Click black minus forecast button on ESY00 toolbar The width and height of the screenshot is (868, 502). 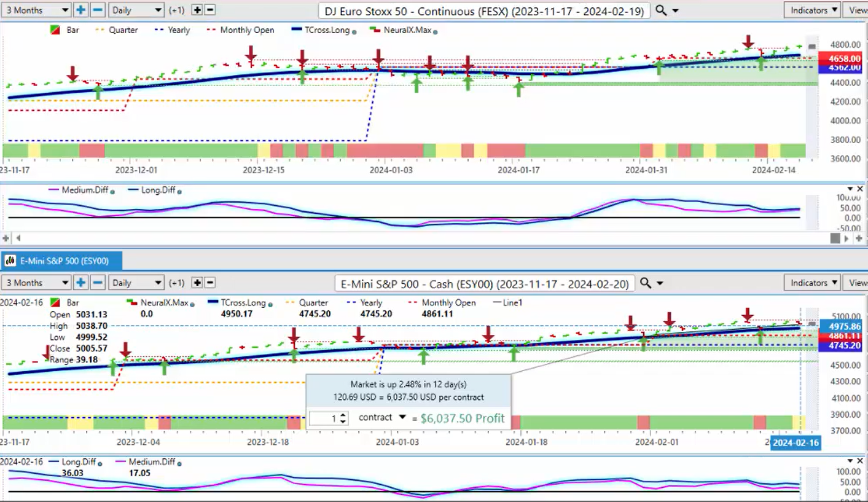pos(209,283)
